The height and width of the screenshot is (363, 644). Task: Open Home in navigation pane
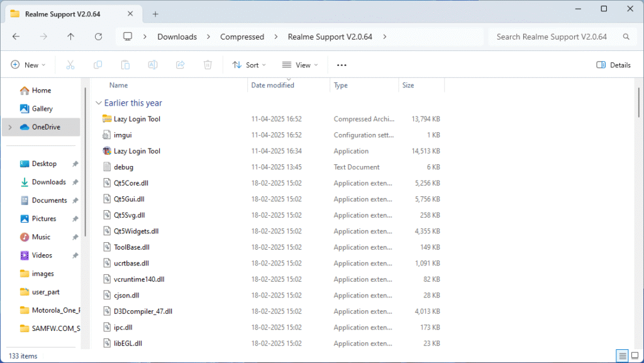point(41,91)
